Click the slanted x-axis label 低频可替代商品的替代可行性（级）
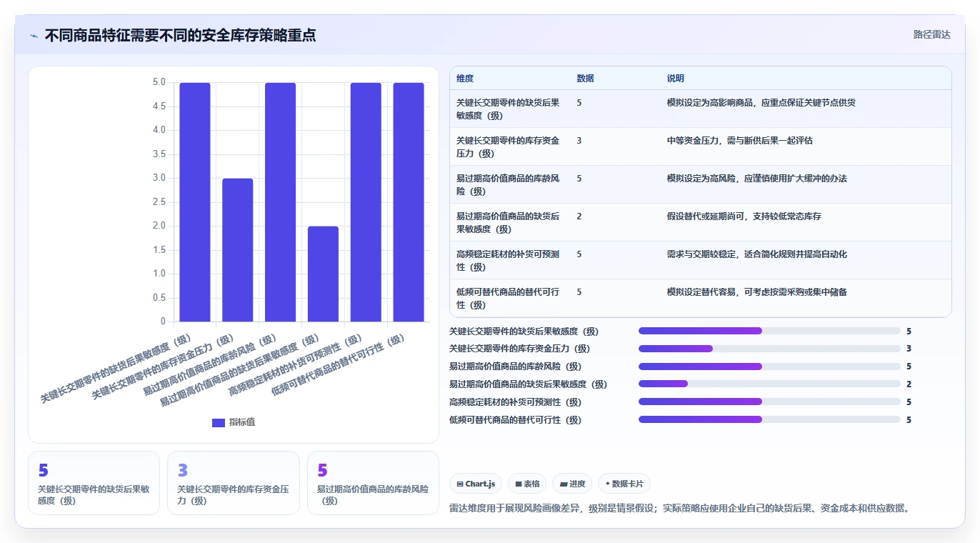This screenshot has width=980, height=543. (338, 365)
